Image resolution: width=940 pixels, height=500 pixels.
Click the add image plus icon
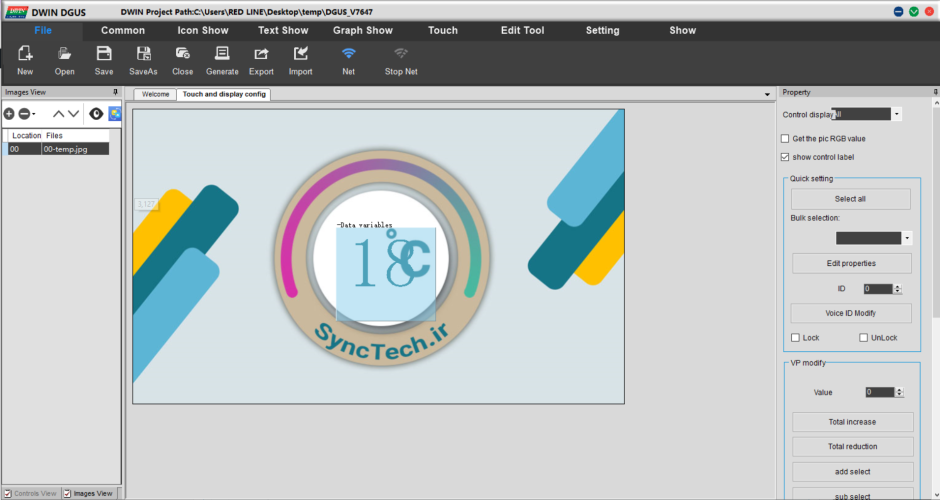pos(10,114)
